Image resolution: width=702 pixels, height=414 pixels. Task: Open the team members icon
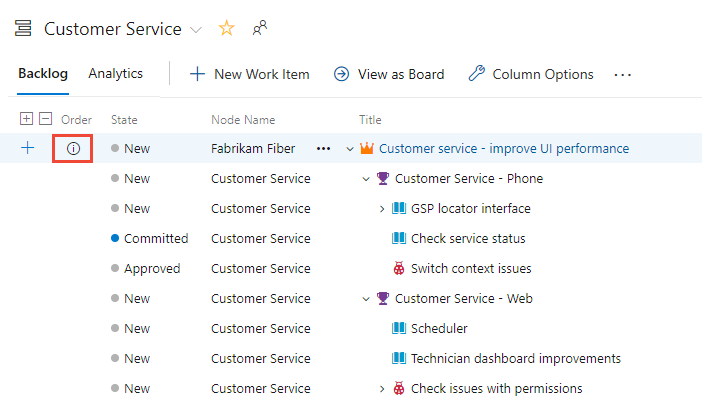[260, 28]
